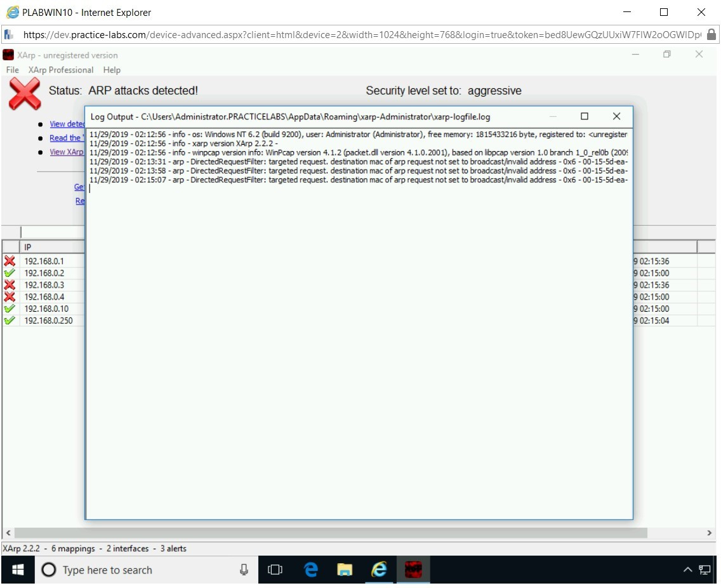Viewport: 721px width, 588px height.
Task: Open the 'View detected attacks' link
Action: [67, 124]
